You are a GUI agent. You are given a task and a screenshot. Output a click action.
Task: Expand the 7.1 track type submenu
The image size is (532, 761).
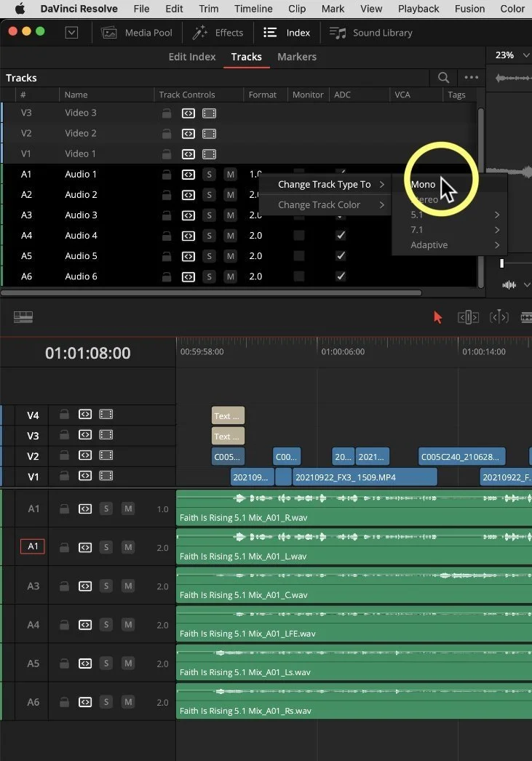[x=450, y=230]
